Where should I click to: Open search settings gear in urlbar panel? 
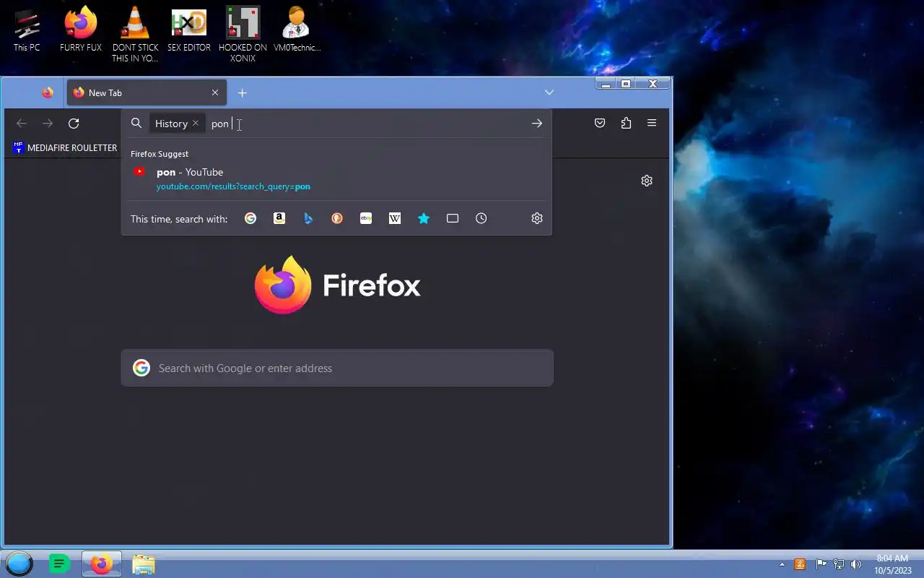tap(537, 218)
